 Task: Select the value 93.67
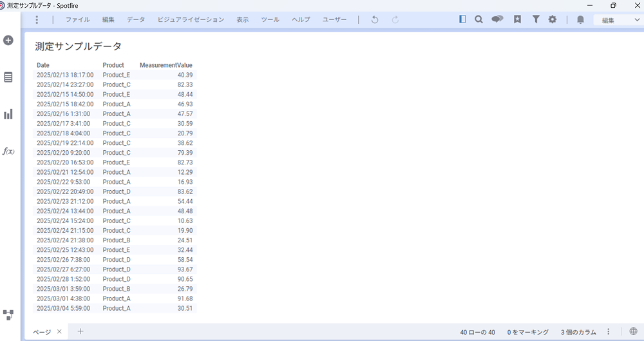pos(185,269)
